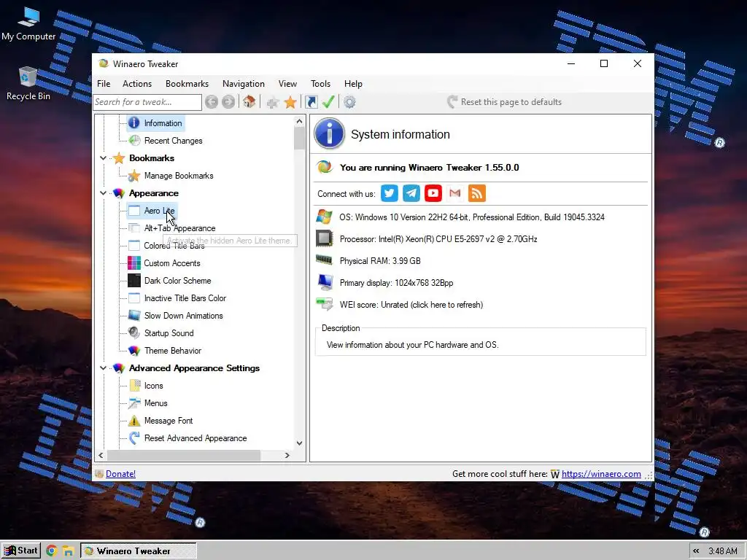The width and height of the screenshot is (747, 560).
Task: Open the Gmail link icon
Action: point(455,193)
